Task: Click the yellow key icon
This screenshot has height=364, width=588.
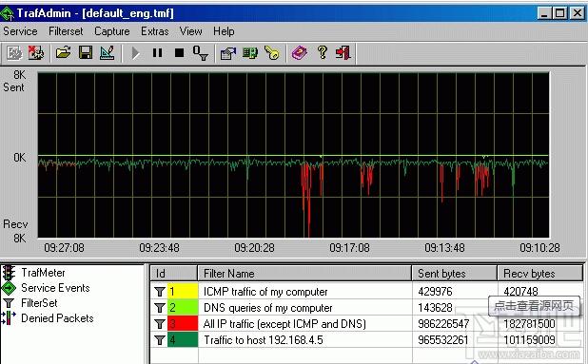Action: click(x=271, y=53)
